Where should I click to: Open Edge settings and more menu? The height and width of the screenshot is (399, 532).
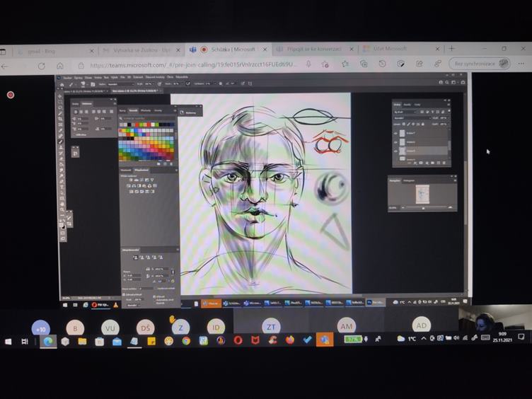click(x=521, y=64)
